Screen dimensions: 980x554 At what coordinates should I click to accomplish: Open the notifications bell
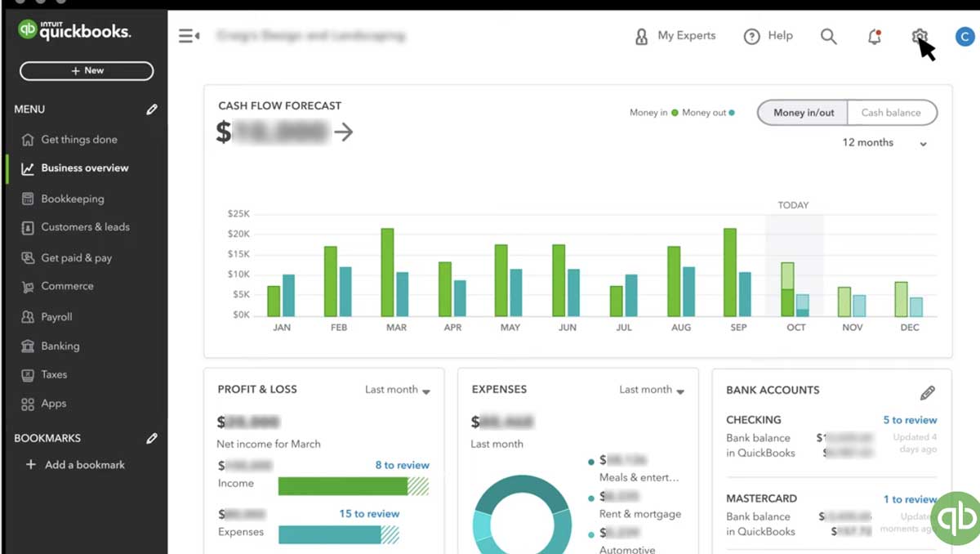click(874, 37)
